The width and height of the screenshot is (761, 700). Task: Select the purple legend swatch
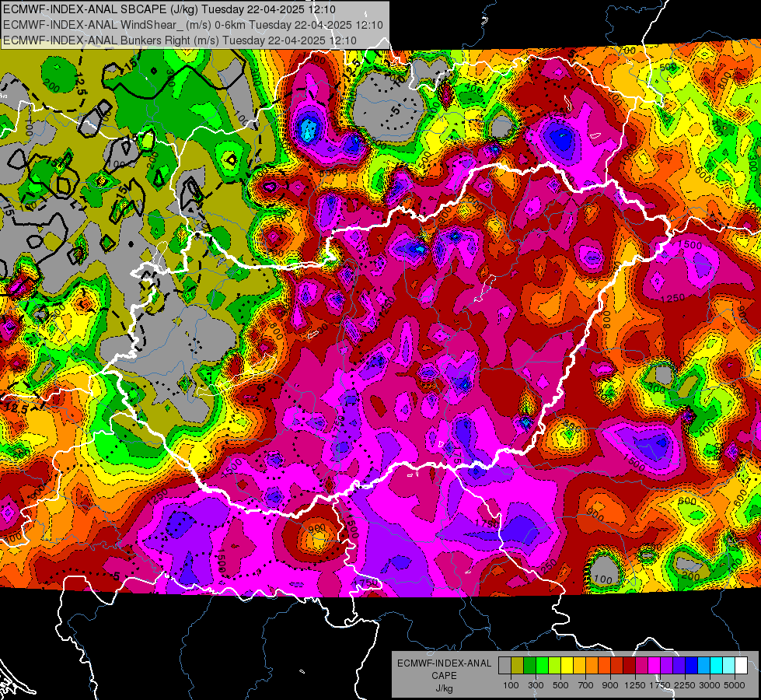[x=666, y=665]
